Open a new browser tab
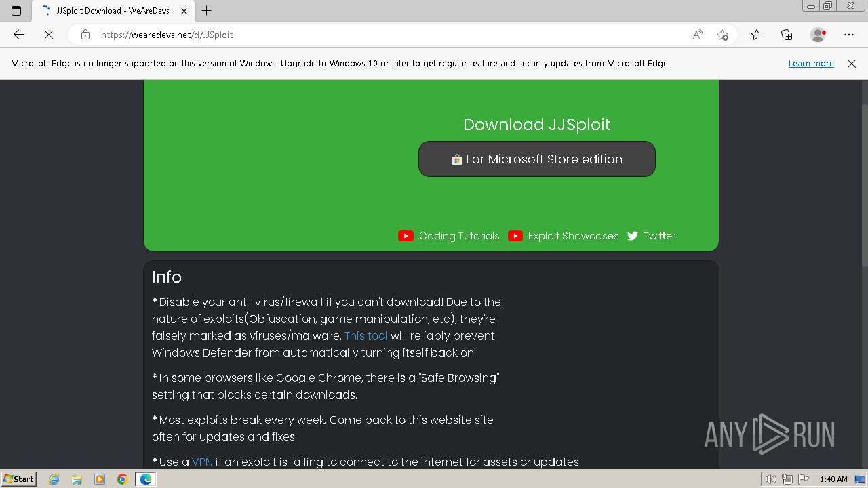Viewport: 868px width, 488px height. tap(207, 11)
